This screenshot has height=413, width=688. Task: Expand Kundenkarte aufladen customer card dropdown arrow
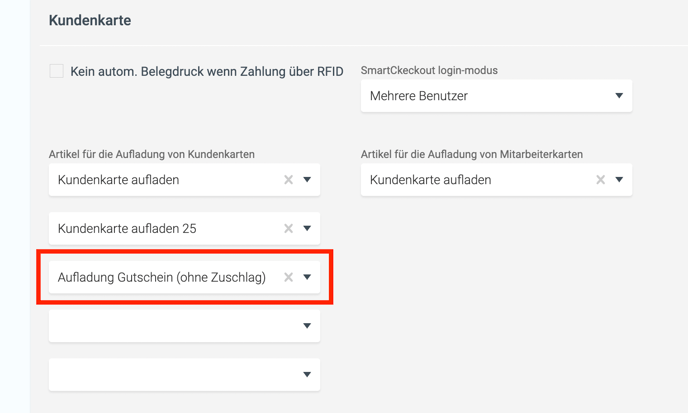[307, 180]
